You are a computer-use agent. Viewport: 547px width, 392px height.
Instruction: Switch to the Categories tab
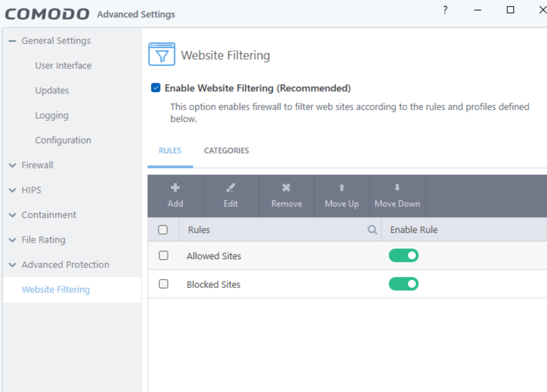(226, 151)
